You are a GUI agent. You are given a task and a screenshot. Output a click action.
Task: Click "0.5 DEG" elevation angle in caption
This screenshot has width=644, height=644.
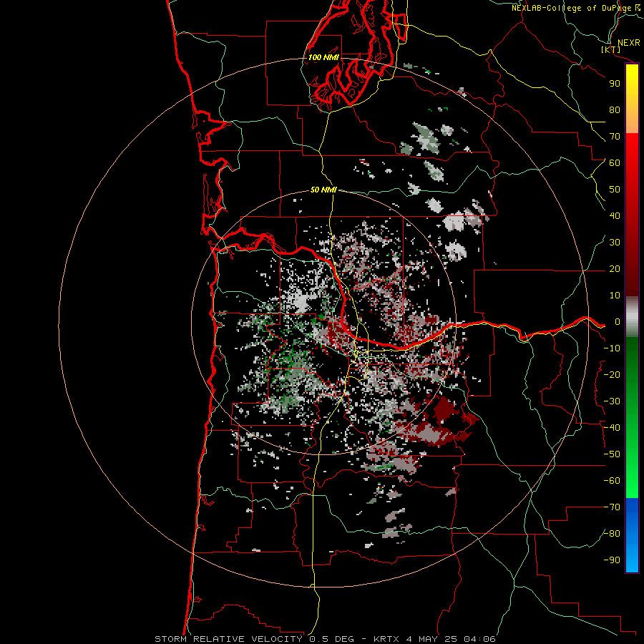[331, 639]
